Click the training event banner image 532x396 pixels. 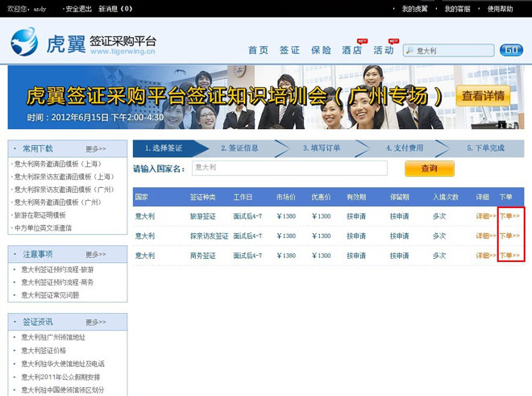click(266, 97)
